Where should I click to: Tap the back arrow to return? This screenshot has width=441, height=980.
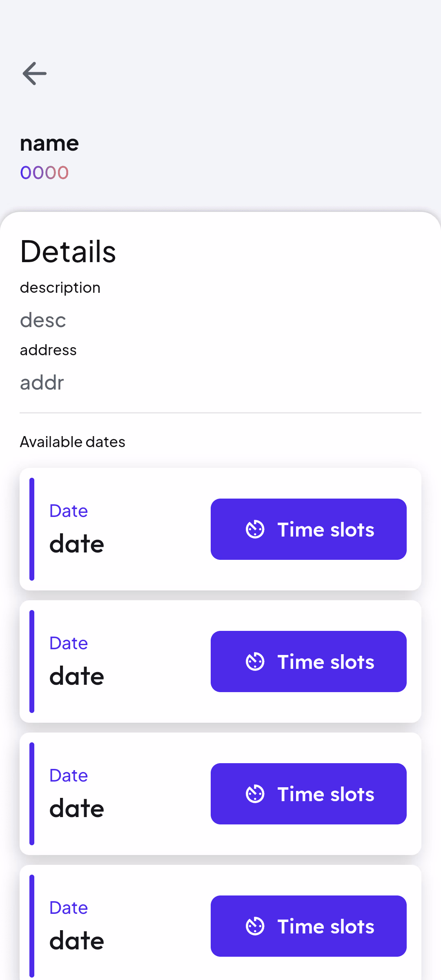[x=34, y=73]
